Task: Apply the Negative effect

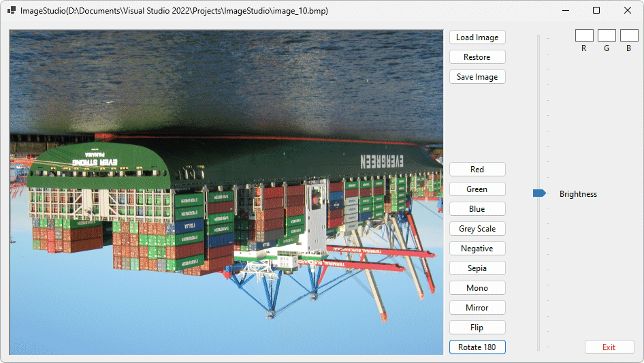Action: pos(477,249)
